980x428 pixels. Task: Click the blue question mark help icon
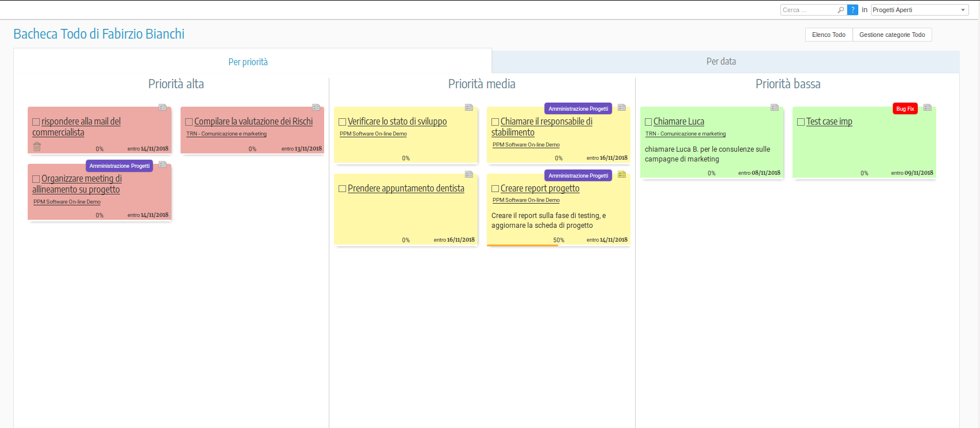[x=853, y=10]
